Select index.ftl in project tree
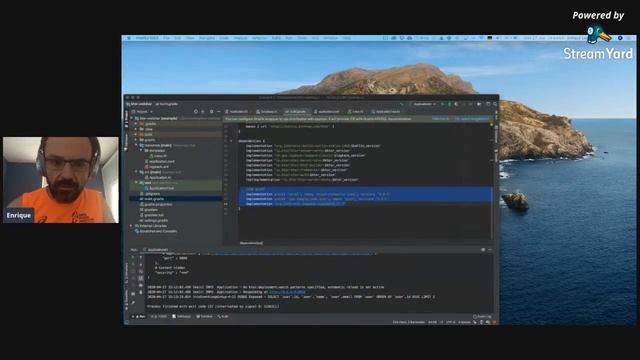 (159, 156)
